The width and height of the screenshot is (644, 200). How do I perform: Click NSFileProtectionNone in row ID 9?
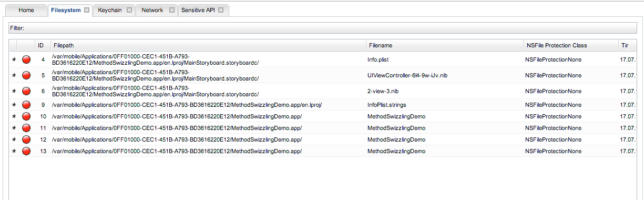(554, 105)
